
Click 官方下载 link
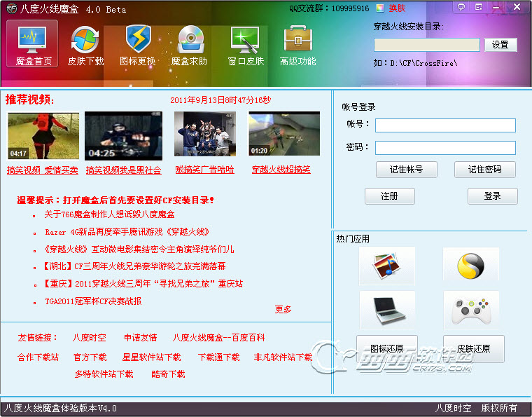point(90,357)
